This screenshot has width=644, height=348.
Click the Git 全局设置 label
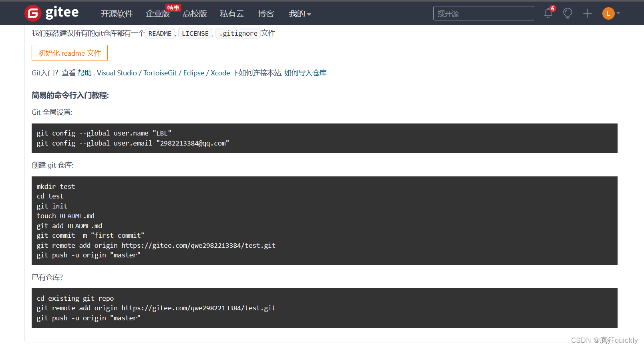click(x=52, y=112)
